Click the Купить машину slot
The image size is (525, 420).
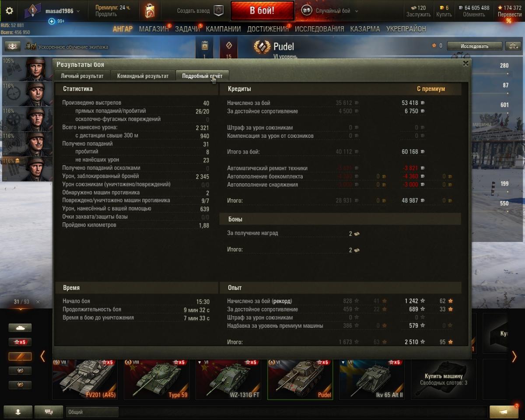tap(444, 379)
